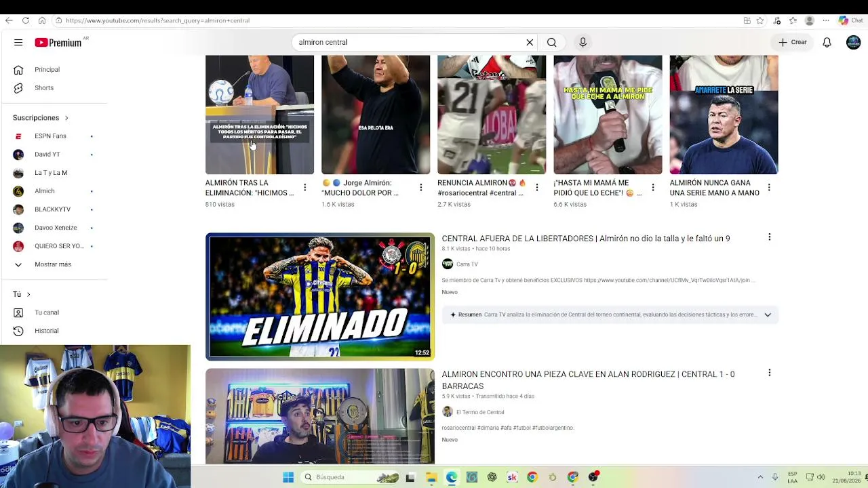Open the ALMIRÓN NUNCA GANA short

pyautogui.click(x=724, y=115)
